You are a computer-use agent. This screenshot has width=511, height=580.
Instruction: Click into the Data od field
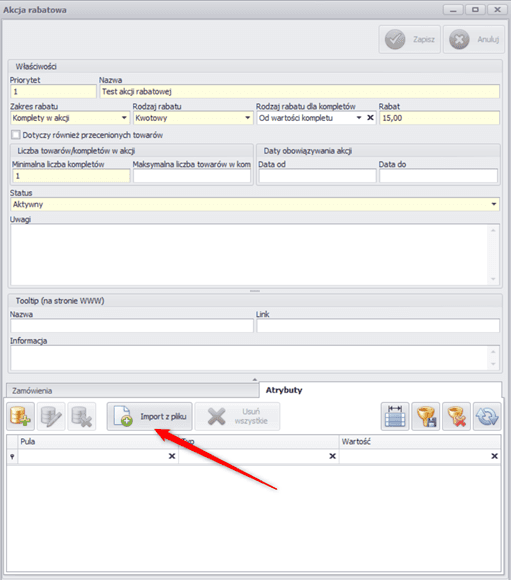point(317,176)
